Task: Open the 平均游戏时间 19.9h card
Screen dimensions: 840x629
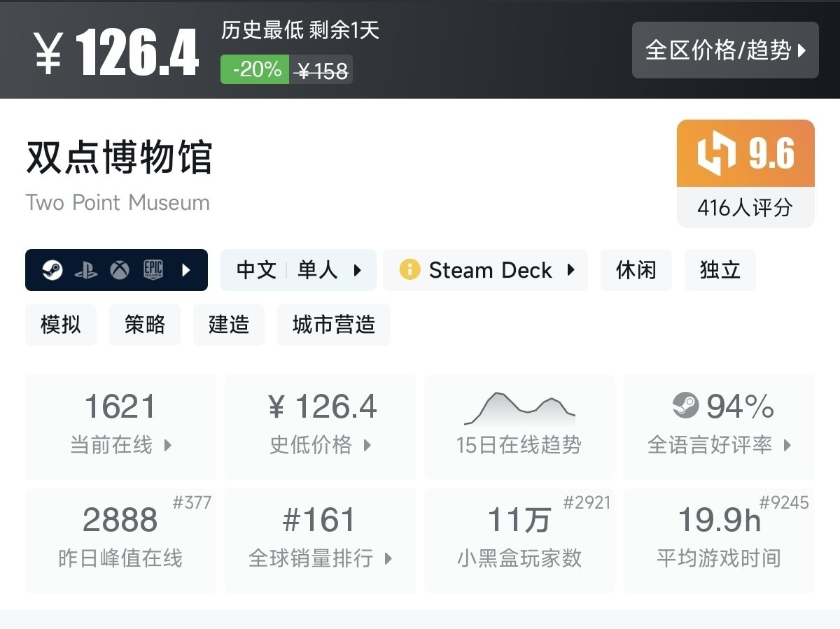Action: pyautogui.click(x=719, y=541)
